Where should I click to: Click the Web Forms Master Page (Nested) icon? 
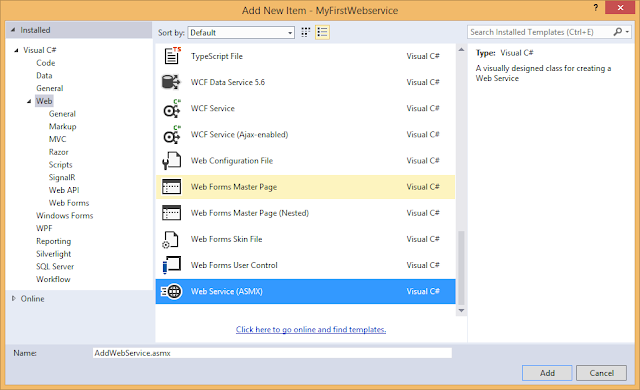click(x=171, y=213)
